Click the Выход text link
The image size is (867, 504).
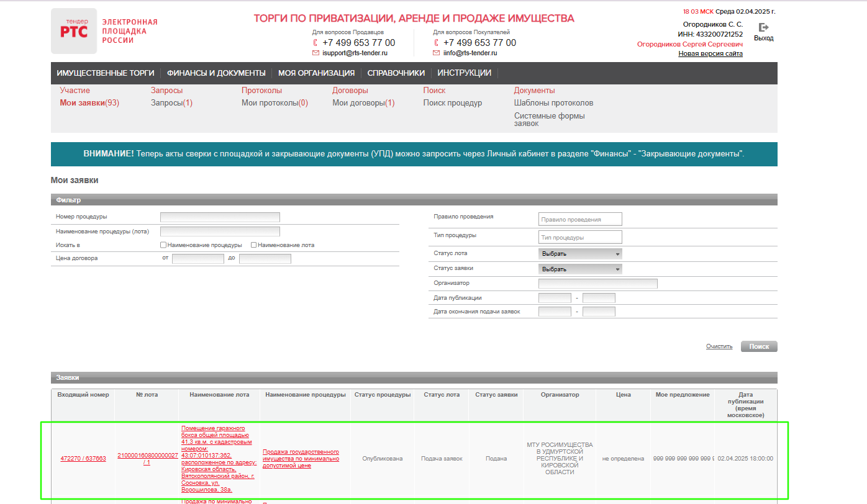764,38
